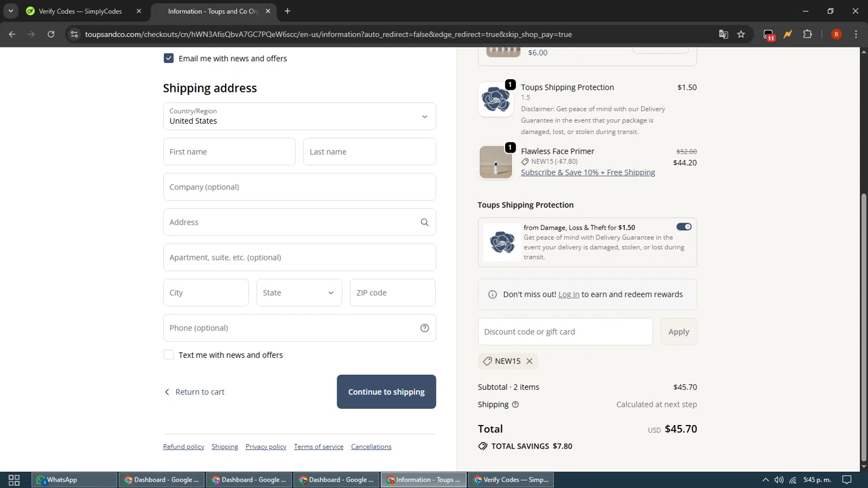Open the Refund policy link

(x=183, y=447)
